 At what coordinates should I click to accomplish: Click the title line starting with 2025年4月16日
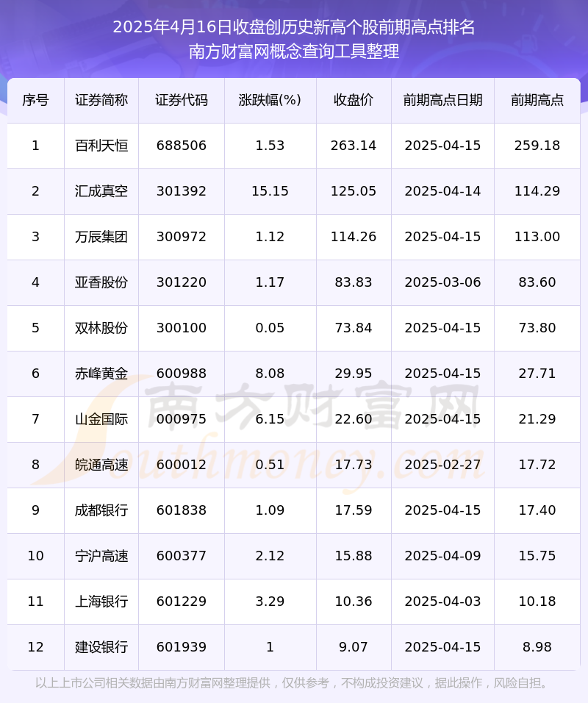click(294, 27)
